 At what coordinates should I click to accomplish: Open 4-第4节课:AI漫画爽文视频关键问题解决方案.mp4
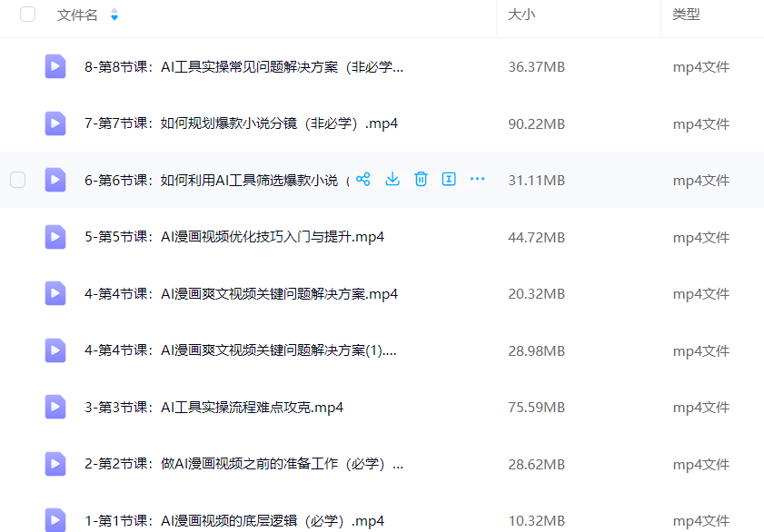(x=241, y=294)
